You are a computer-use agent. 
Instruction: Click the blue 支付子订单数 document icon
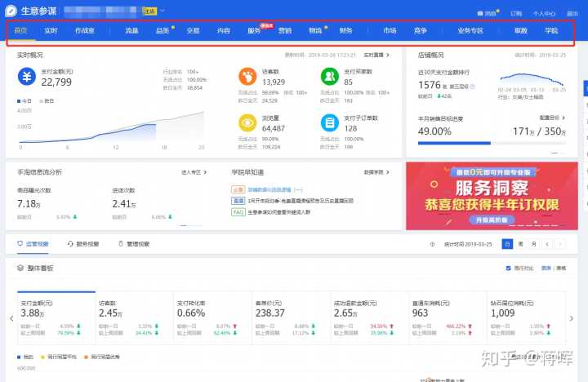[330, 122]
